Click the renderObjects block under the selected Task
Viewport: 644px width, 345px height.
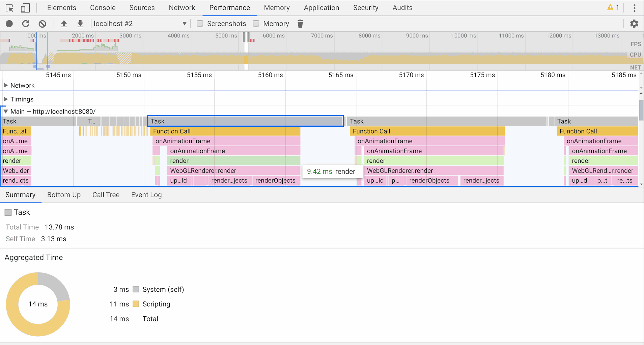tap(276, 180)
